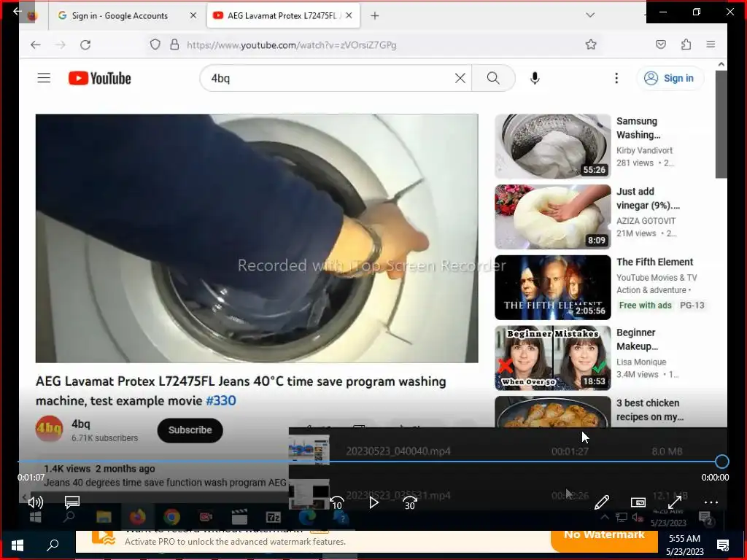
Task: Click the Firefox forward navigation arrow
Action: (x=61, y=44)
